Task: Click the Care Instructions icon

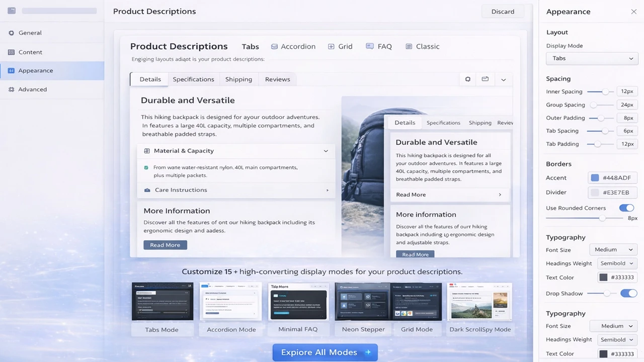Action: click(147, 190)
